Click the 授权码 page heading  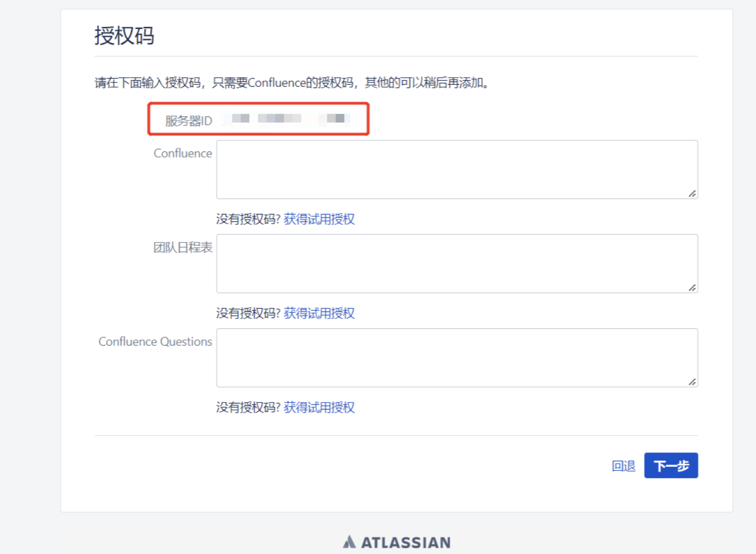(124, 35)
